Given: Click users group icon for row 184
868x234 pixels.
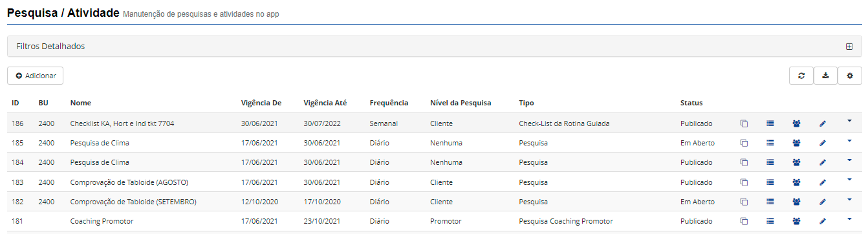Looking at the screenshot, I should click(x=796, y=162).
